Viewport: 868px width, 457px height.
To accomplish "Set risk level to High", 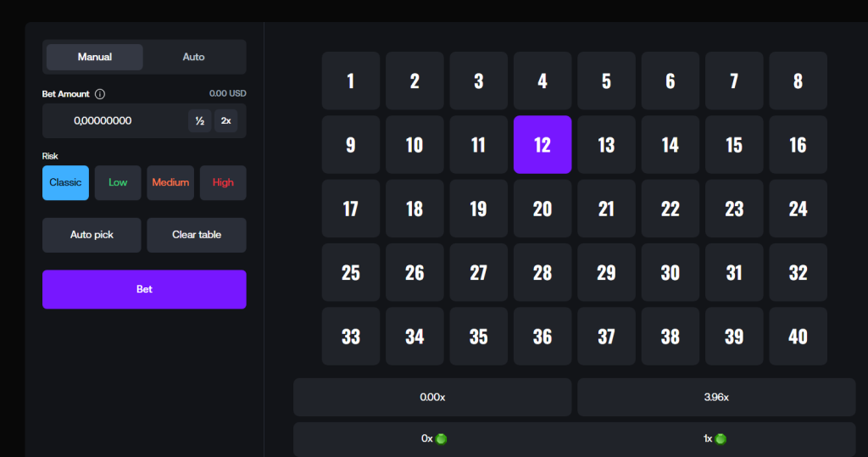I will [x=223, y=183].
